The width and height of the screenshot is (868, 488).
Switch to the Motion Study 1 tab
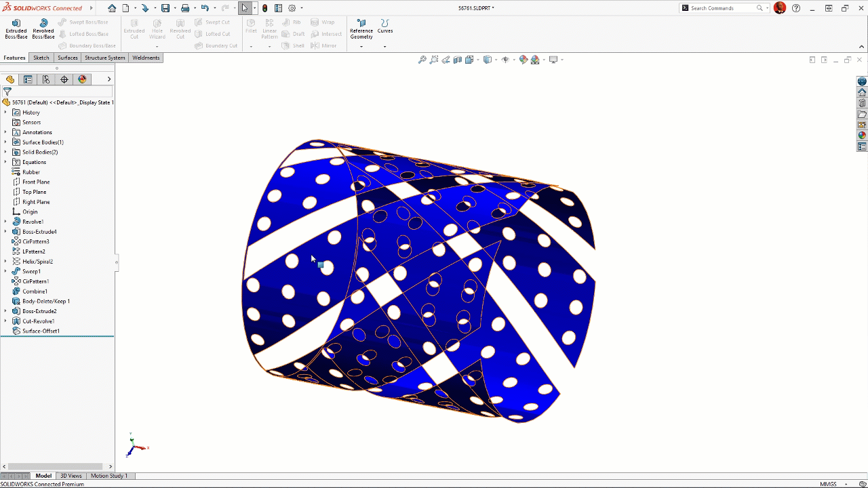pyautogui.click(x=108, y=476)
